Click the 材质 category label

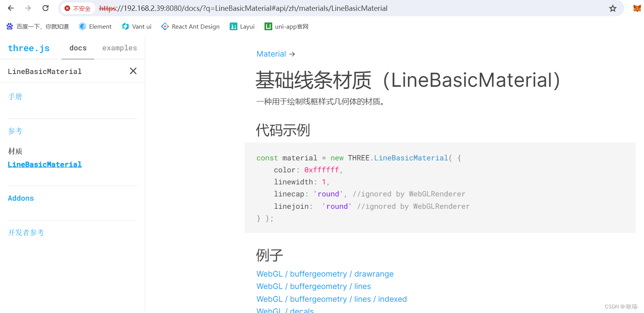point(15,151)
